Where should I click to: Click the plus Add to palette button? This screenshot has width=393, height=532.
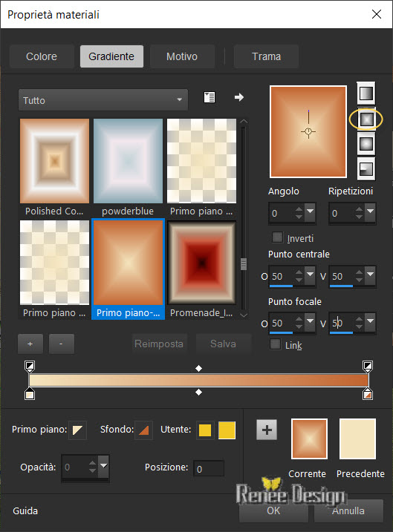click(267, 430)
